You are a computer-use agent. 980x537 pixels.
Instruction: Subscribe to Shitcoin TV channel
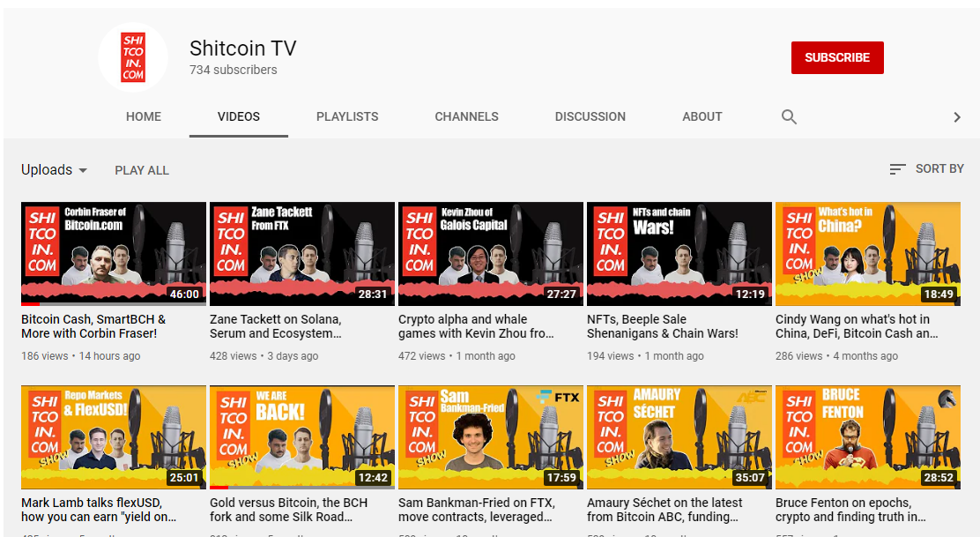(837, 57)
